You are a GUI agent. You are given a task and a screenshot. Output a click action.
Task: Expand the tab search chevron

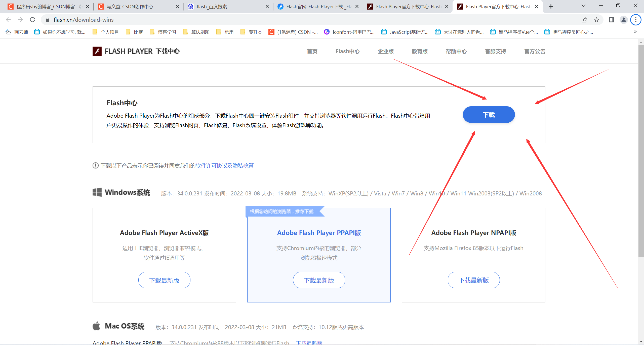pos(583,6)
